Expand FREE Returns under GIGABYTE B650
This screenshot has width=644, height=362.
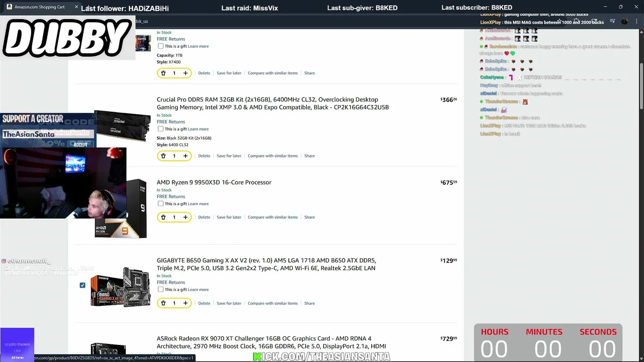click(171, 283)
